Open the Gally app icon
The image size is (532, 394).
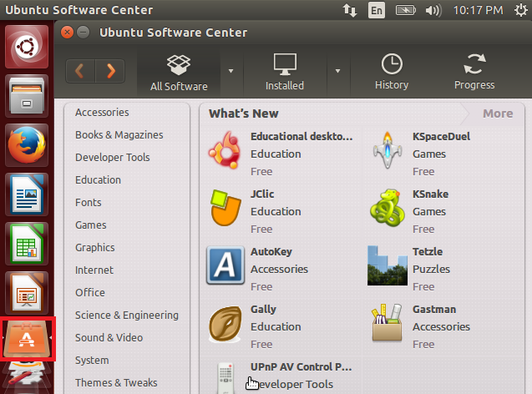225,323
